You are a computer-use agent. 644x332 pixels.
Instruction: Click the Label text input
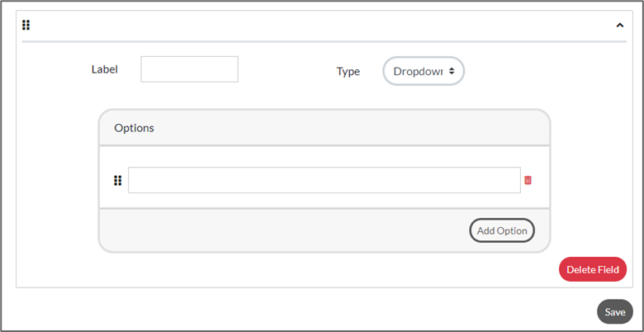(189, 69)
